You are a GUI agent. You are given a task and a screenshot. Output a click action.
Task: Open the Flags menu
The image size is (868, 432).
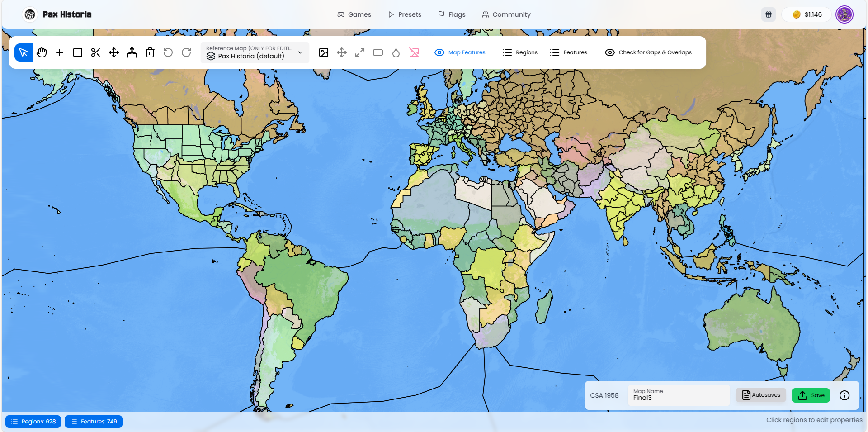tap(452, 14)
